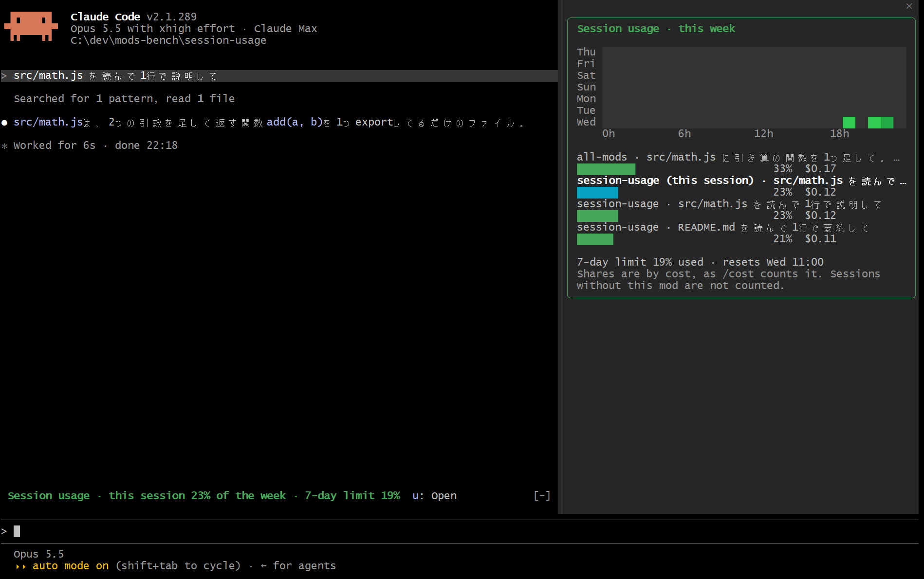Click the 'Session usage · this week' panel title
This screenshot has width=924, height=579.
656,29
